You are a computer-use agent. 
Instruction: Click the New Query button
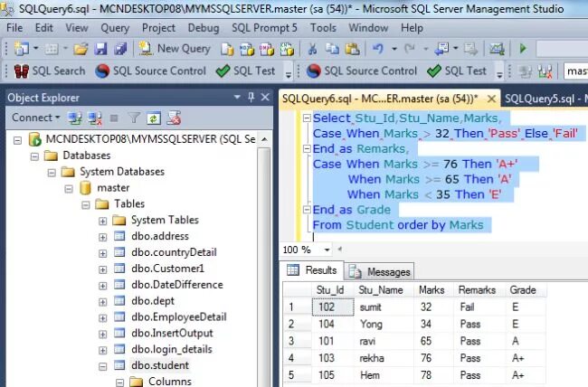[x=175, y=49]
